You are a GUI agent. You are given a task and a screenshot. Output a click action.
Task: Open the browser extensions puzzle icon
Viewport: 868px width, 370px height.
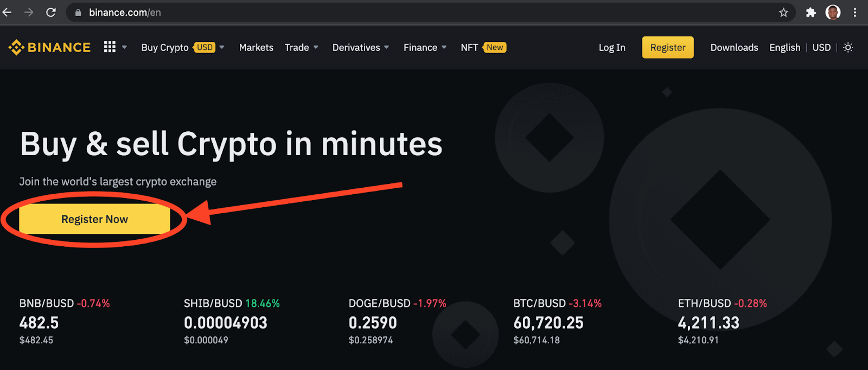[x=811, y=12]
